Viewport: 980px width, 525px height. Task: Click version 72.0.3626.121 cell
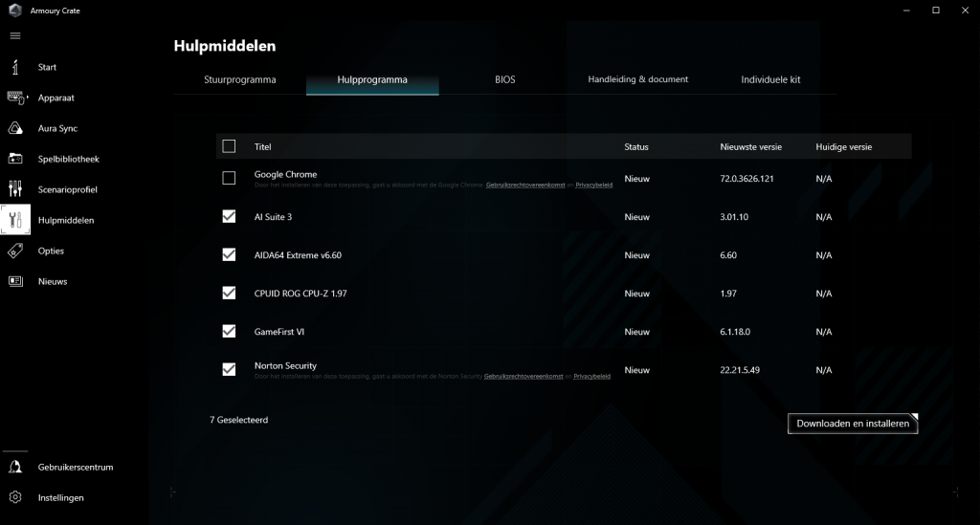coord(746,179)
